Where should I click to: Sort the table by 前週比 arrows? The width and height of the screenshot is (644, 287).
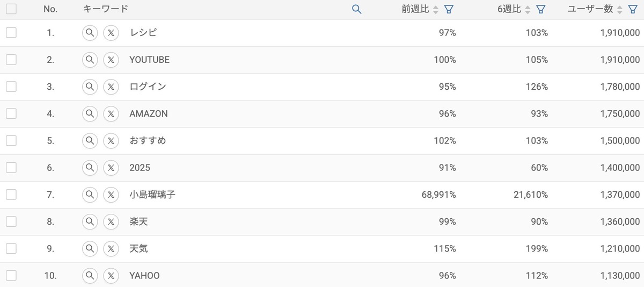point(436,9)
